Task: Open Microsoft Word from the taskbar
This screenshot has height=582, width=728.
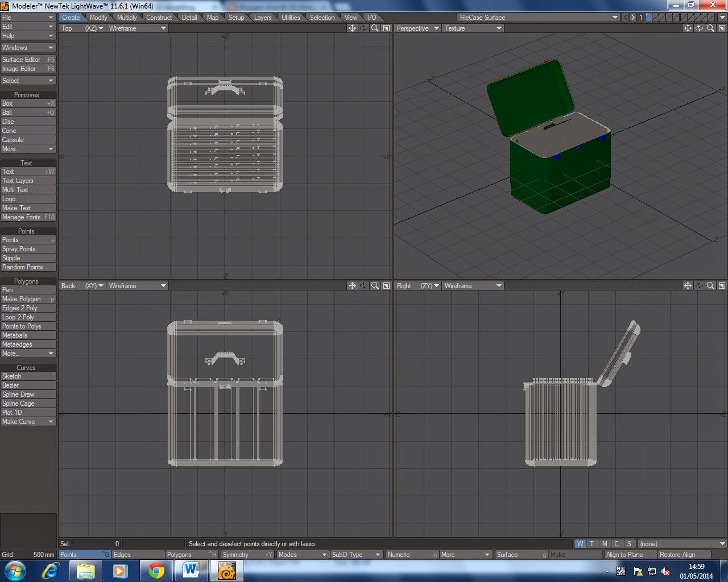Action: click(x=191, y=570)
